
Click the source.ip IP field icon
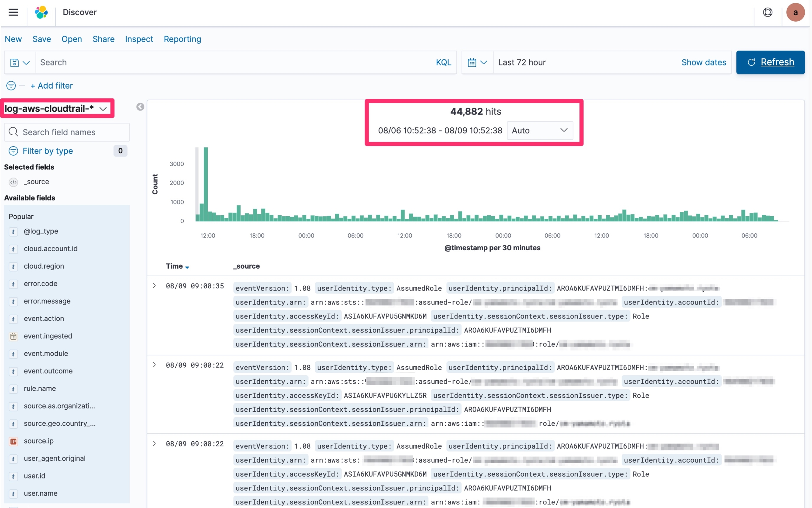pyautogui.click(x=13, y=441)
